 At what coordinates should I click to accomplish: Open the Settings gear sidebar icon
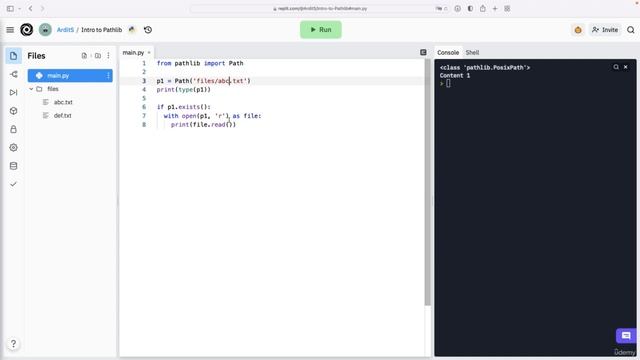point(13,148)
